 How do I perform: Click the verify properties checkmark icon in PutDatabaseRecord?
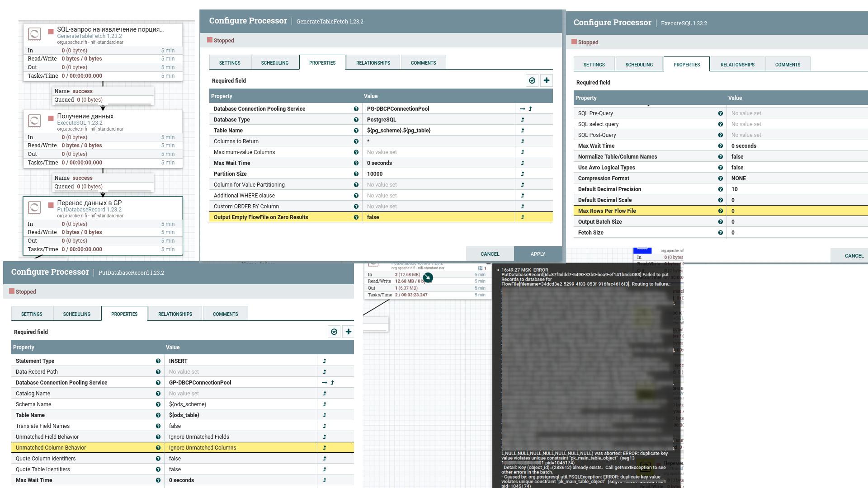point(334,332)
